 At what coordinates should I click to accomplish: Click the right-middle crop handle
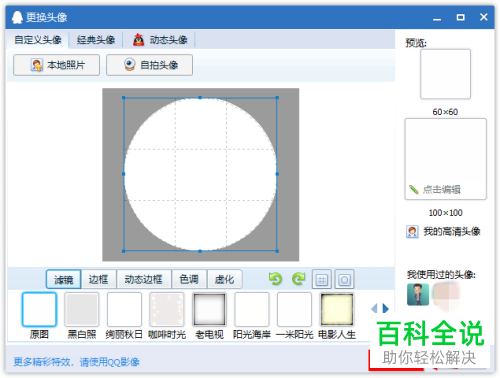[x=277, y=174]
